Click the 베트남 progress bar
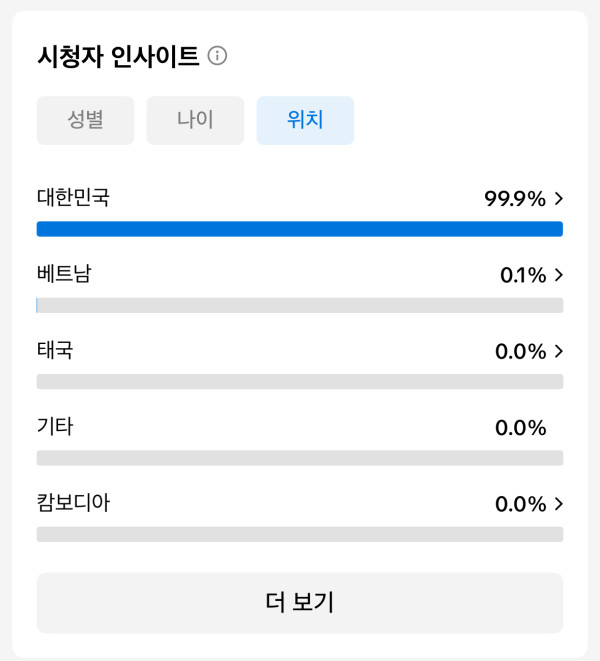The height and width of the screenshot is (661, 600). 300,305
